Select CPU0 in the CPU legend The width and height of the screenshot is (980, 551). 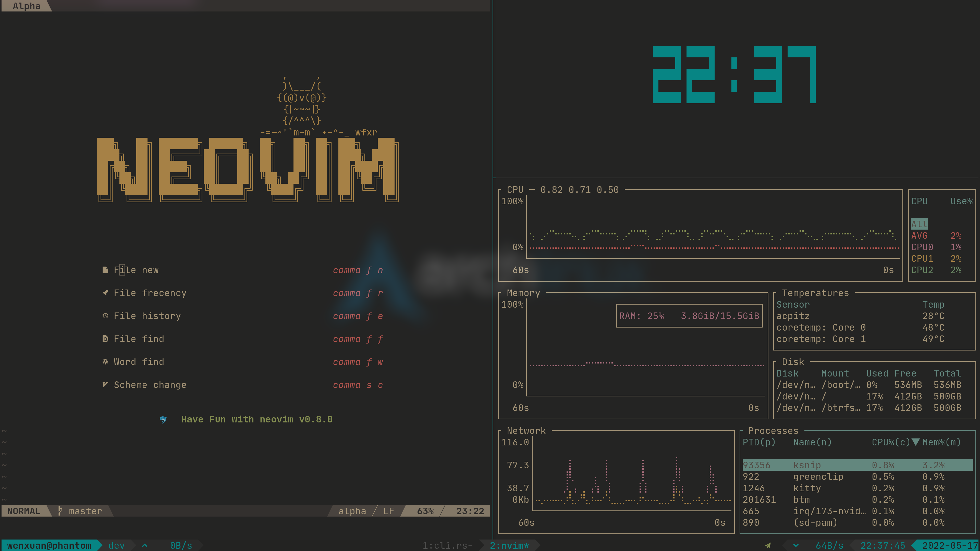[922, 247]
